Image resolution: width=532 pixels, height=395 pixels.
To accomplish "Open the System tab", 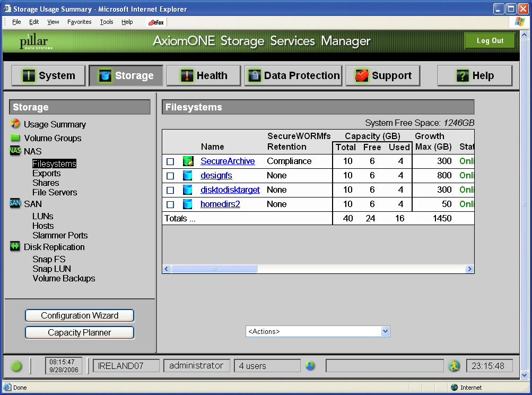I will (x=48, y=75).
